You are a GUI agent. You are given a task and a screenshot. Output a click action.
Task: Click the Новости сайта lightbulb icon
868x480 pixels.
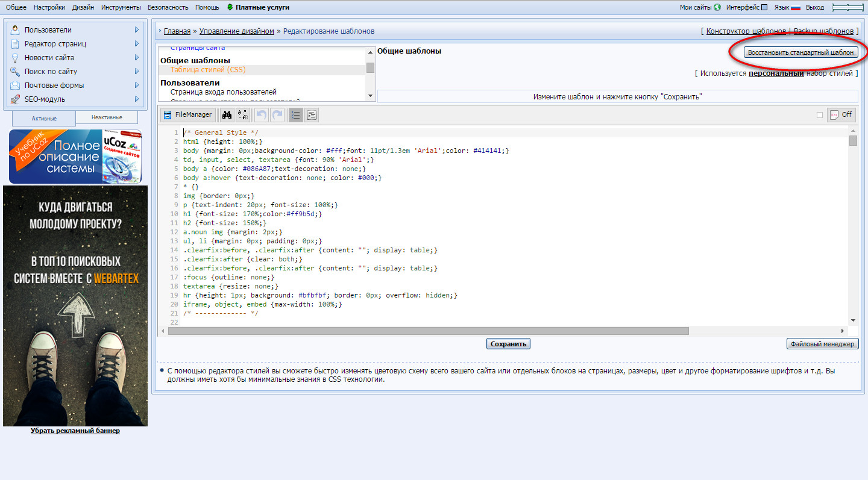point(15,57)
